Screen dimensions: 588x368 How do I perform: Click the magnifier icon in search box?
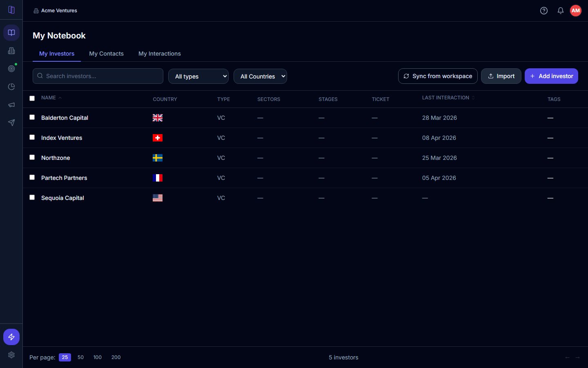(40, 76)
